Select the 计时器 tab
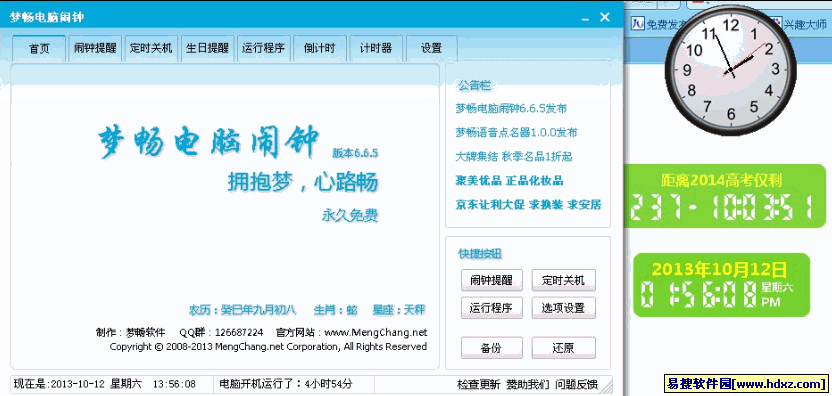The image size is (832, 396). [376, 48]
